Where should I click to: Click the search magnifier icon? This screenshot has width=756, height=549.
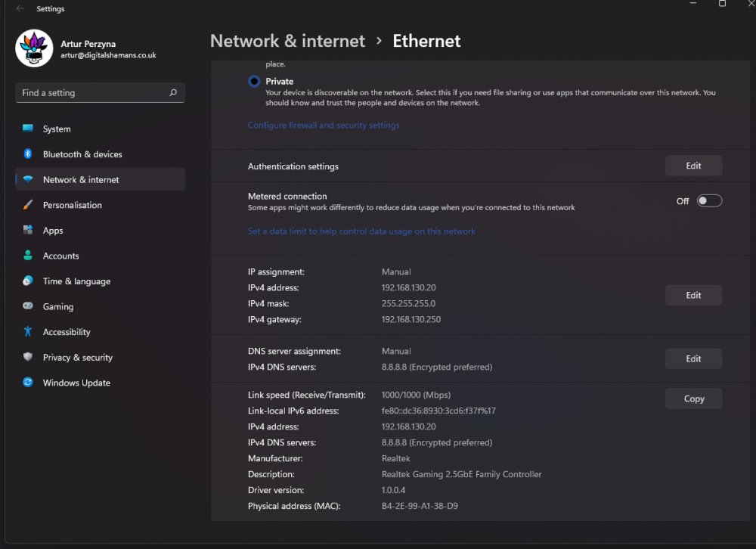(173, 92)
